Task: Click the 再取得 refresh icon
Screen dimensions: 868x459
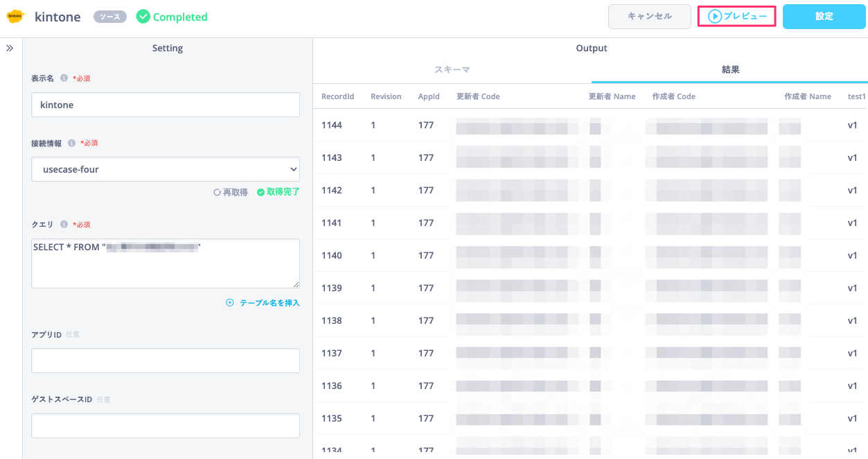Action: 218,192
